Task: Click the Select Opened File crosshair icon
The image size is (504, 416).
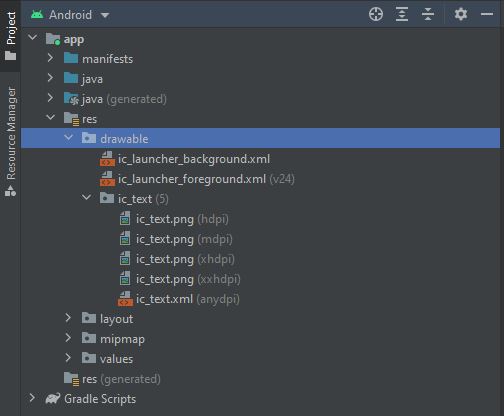Action: [376, 14]
